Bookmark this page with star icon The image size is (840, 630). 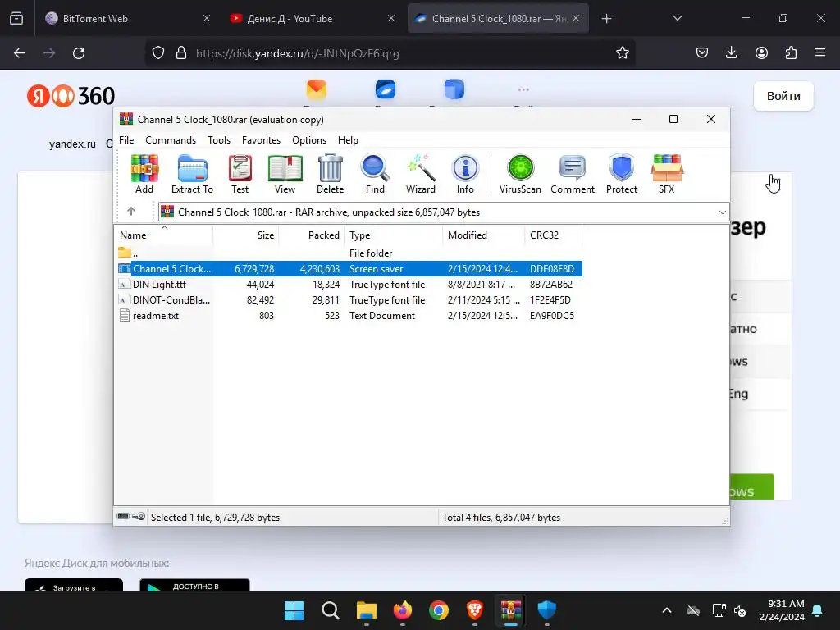point(622,53)
